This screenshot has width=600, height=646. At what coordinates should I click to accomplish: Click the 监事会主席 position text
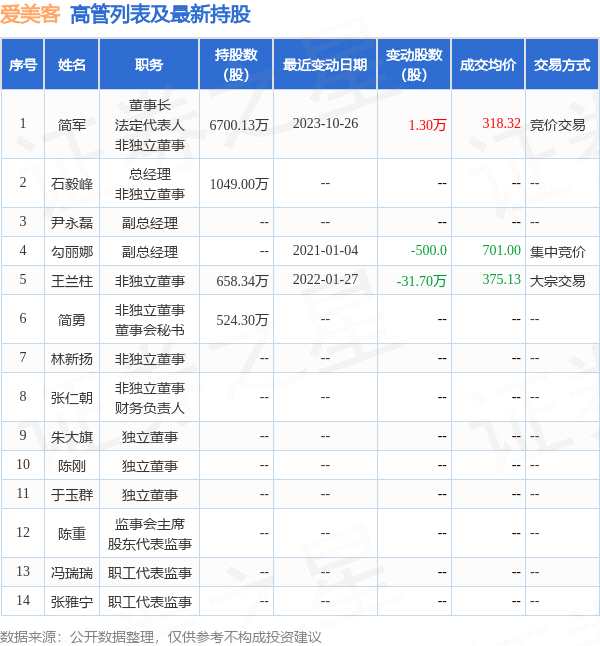pos(150,524)
